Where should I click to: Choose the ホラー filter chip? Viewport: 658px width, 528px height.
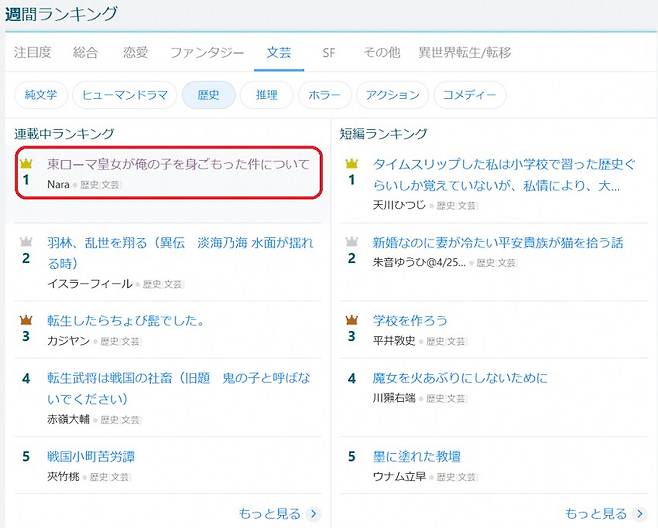(x=325, y=95)
